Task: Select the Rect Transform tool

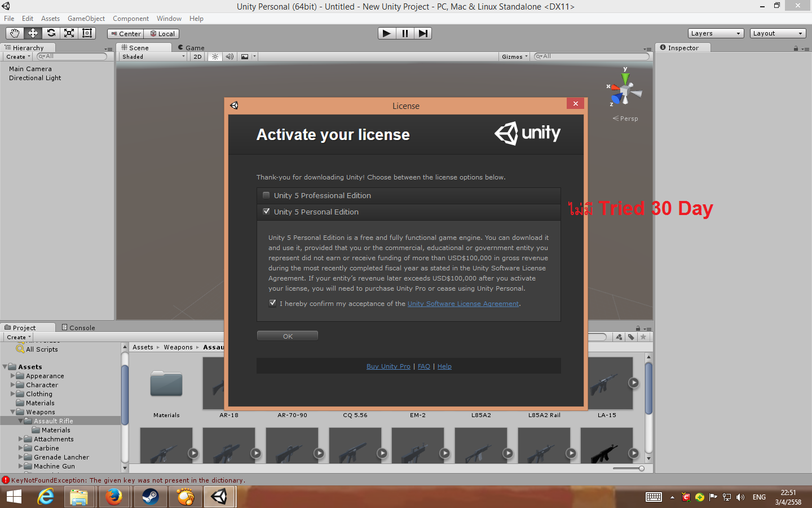Action: coord(87,33)
